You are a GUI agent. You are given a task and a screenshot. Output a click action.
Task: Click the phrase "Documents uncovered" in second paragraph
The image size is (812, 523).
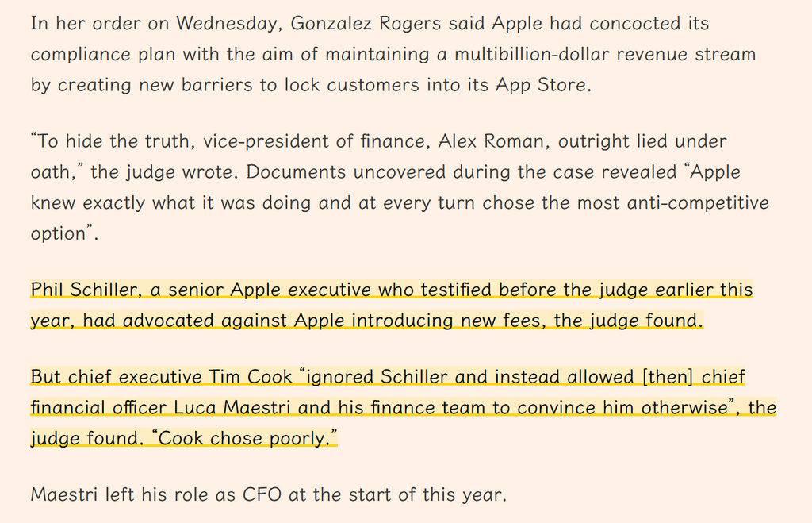pyautogui.click(x=346, y=171)
